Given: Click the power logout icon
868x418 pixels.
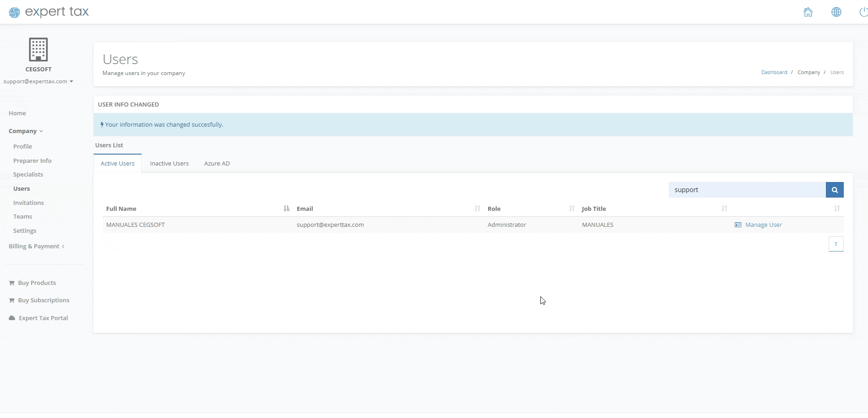Looking at the screenshot, I should (x=863, y=12).
